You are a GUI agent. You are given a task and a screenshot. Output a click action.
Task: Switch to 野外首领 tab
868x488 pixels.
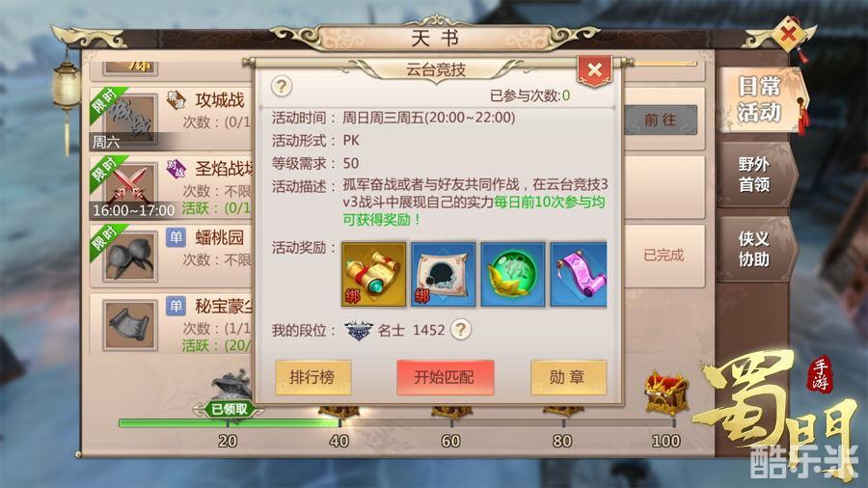(x=754, y=175)
